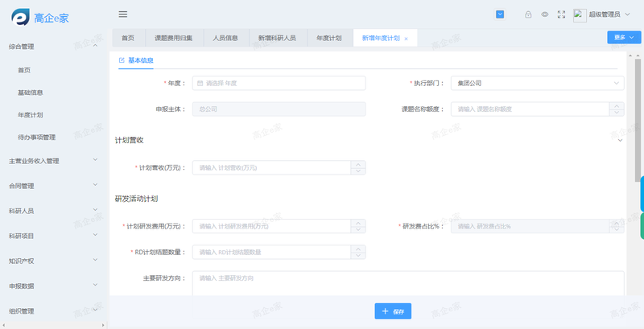Click the user avatar image

click(580, 14)
